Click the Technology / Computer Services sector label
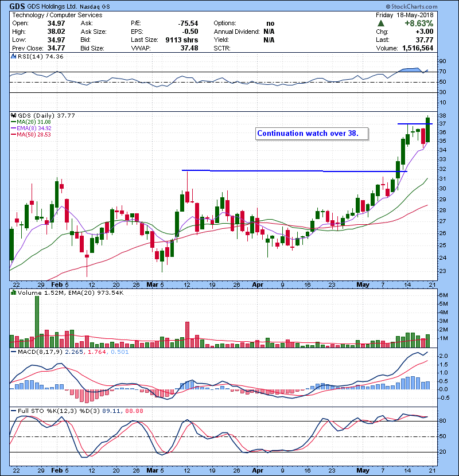 point(57,15)
